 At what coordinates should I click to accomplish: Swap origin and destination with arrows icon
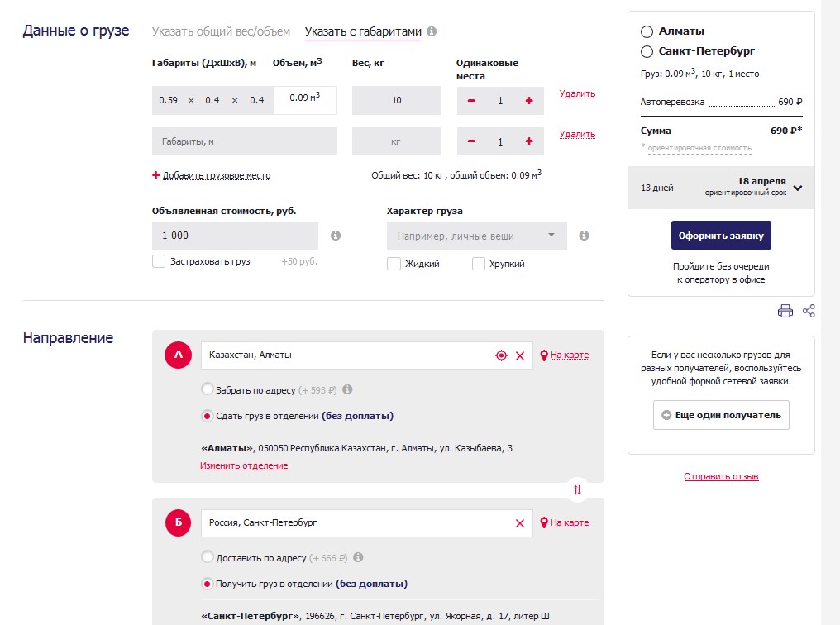point(577,489)
